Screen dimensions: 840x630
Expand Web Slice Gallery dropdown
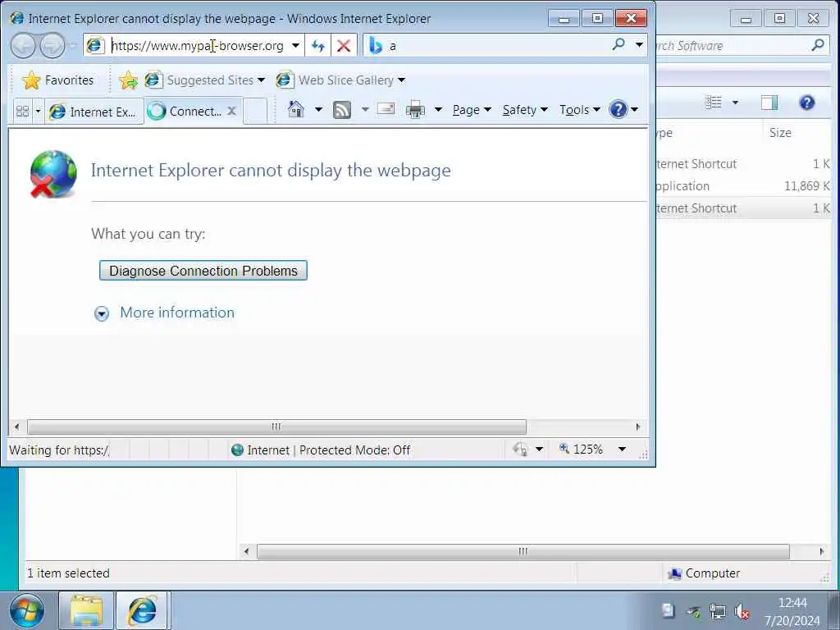401,80
